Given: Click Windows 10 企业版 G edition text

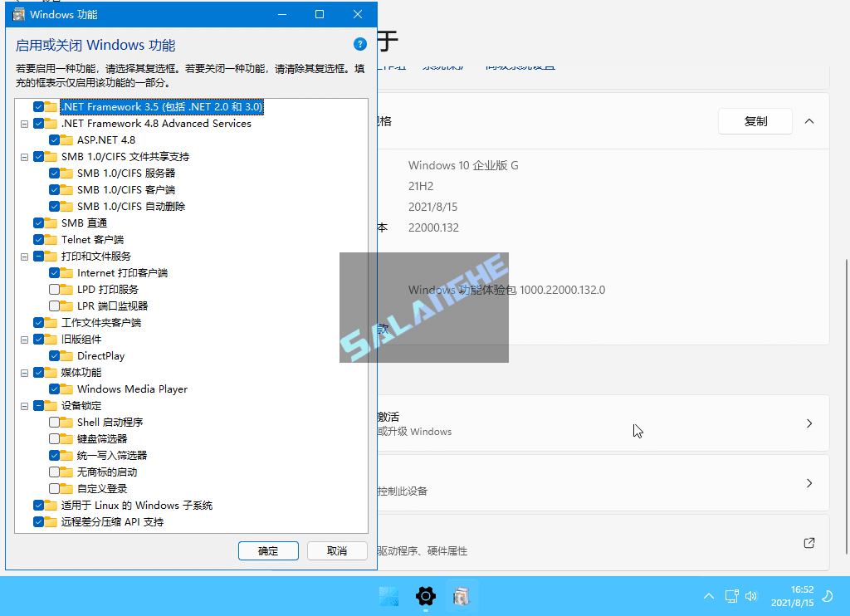Looking at the screenshot, I should [463, 165].
